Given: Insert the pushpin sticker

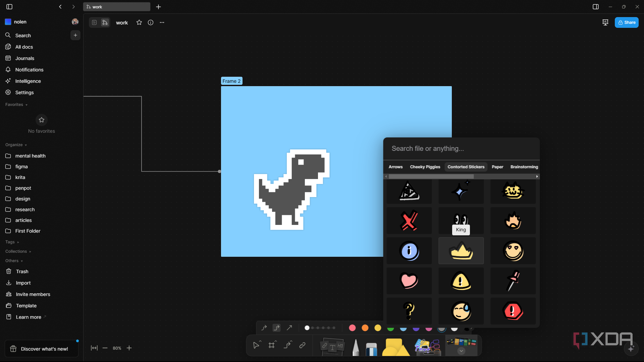Looking at the screenshot, I should pos(513,281).
